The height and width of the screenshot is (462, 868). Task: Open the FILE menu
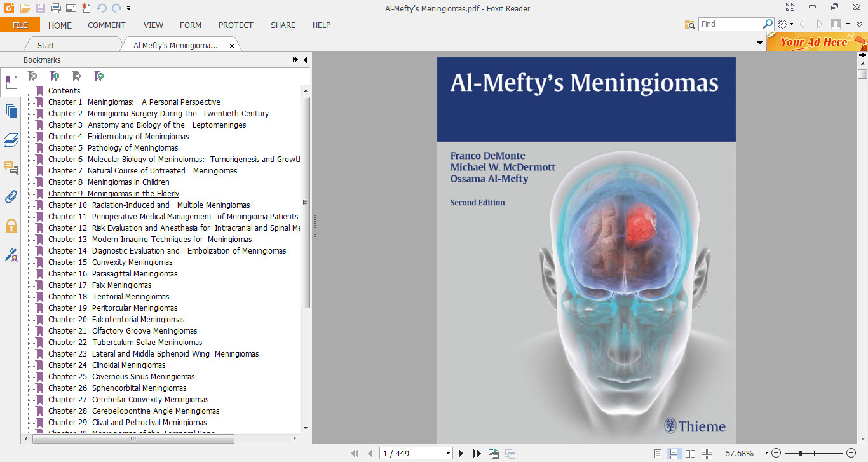(x=20, y=25)
